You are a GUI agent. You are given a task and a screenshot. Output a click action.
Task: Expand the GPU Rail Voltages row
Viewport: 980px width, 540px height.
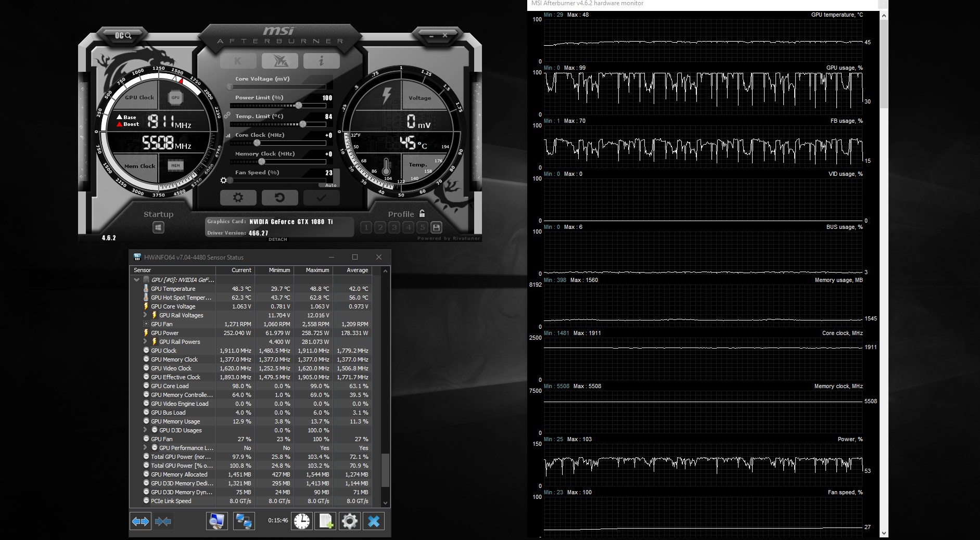[145, 315]
